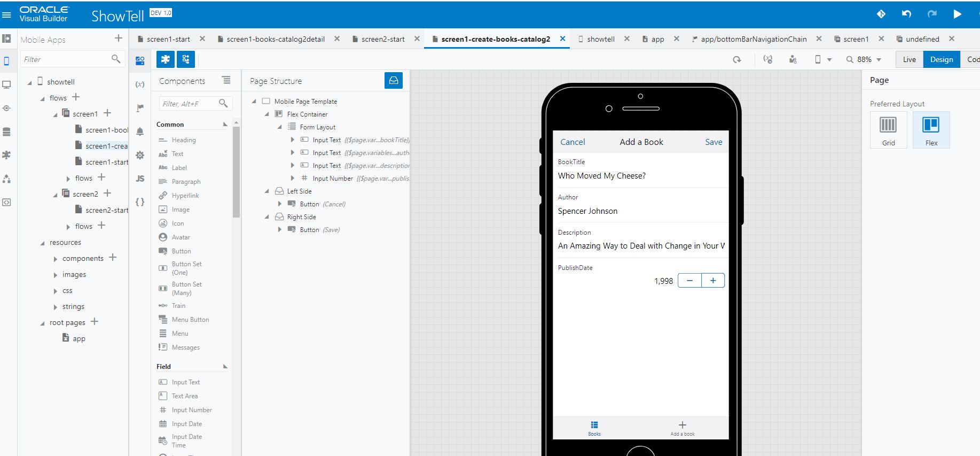The image size is (980, 456).
Task: Open page Settings gear icon
Action: 140,155
